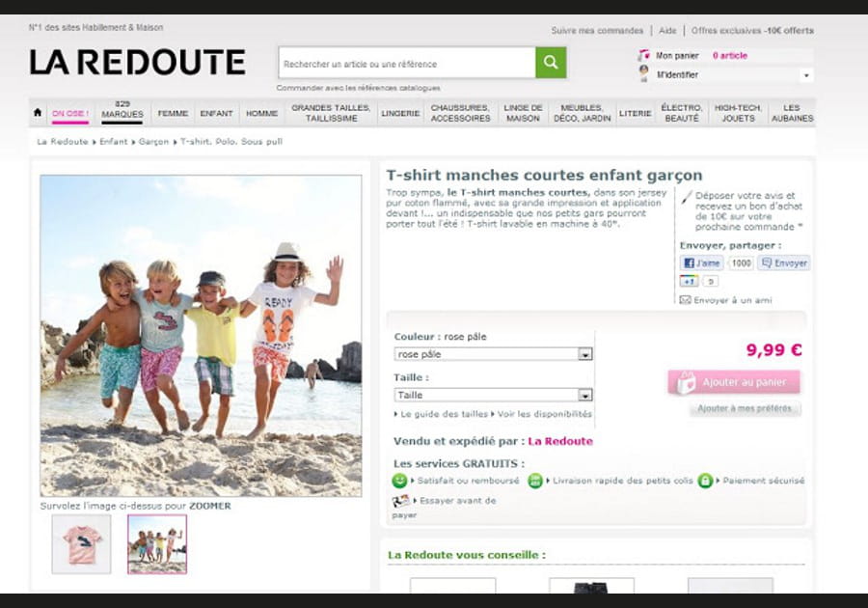Viewport: 868px width, 608px height.
Task: Switch to the ENFANT tab
Action: [x=216, y=112]
